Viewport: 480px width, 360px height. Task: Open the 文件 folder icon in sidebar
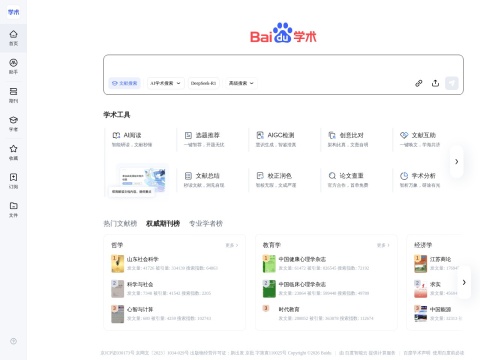[x=13, y=209]
